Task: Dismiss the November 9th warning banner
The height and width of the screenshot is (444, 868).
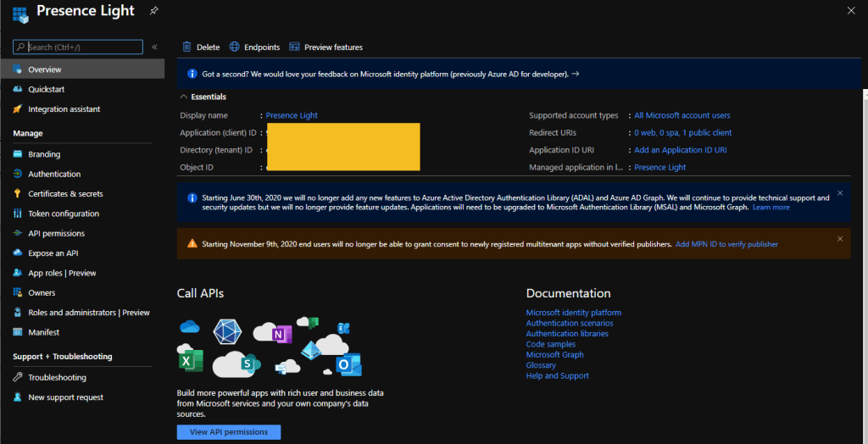Action: click(x=840, y=239)
